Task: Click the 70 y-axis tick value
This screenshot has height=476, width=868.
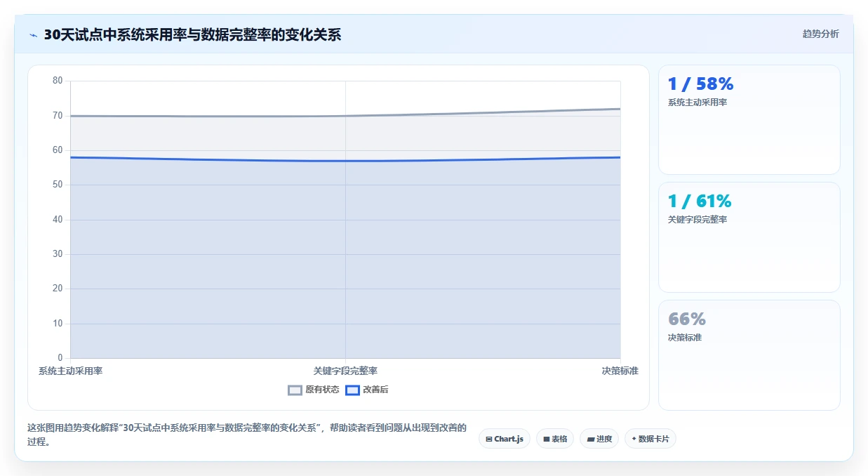Action: click(x=58, y=115)
